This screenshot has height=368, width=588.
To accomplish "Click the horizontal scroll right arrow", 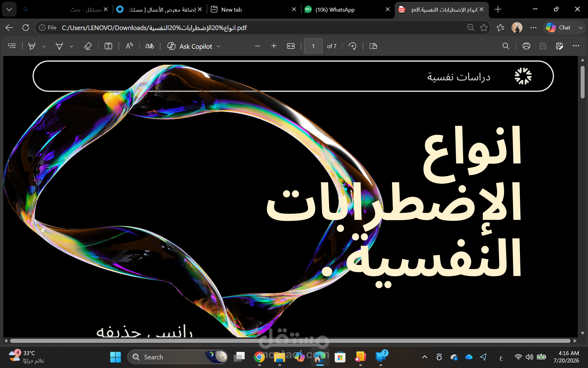I will click(575, 341).
